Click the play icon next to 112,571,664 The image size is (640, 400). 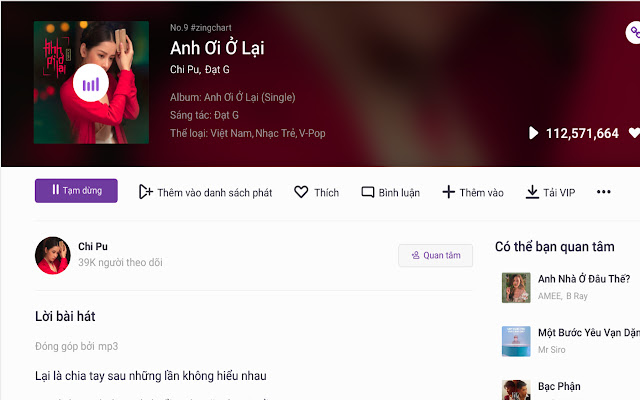point(533,133)
